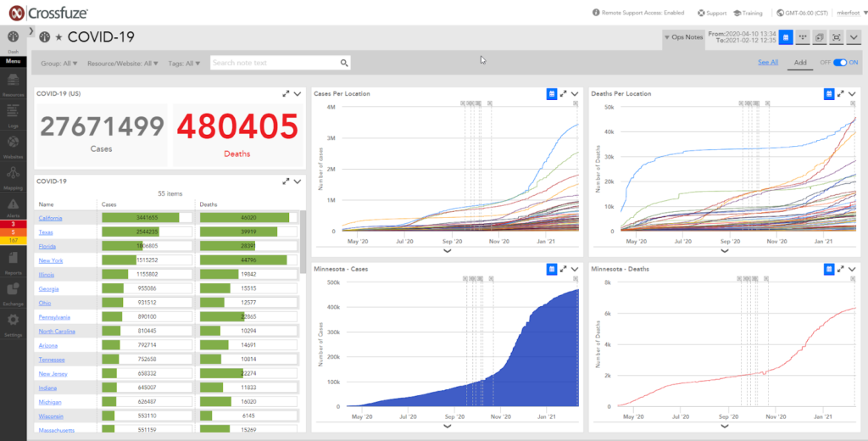Go to Websites in the sidebar
868x441 pixels.
coord(13,147)
